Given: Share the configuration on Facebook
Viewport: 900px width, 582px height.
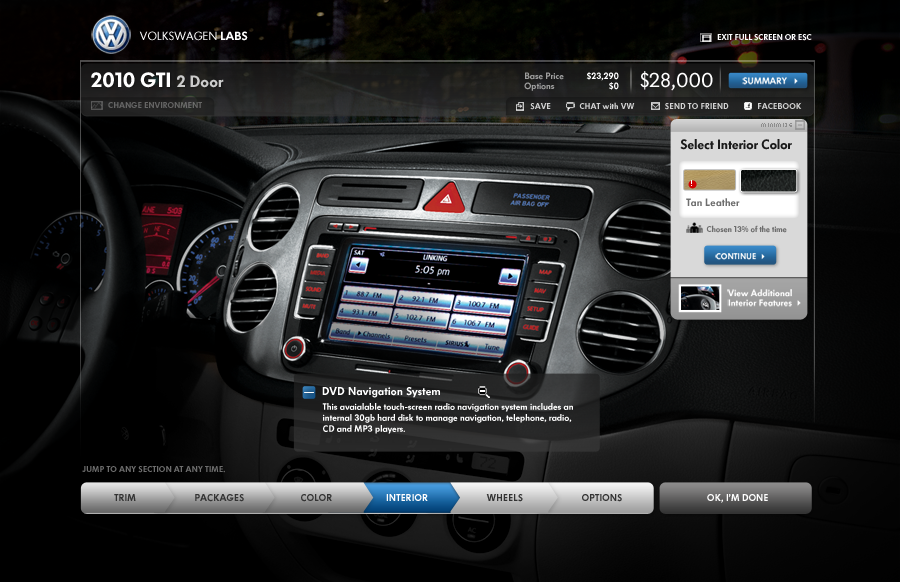Looking at the screenshot, I should point(772,106).
